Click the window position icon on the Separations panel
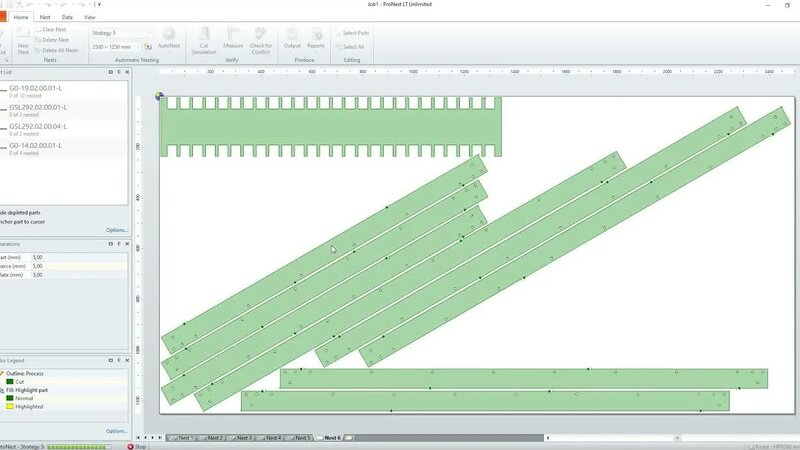 point(111,244)
